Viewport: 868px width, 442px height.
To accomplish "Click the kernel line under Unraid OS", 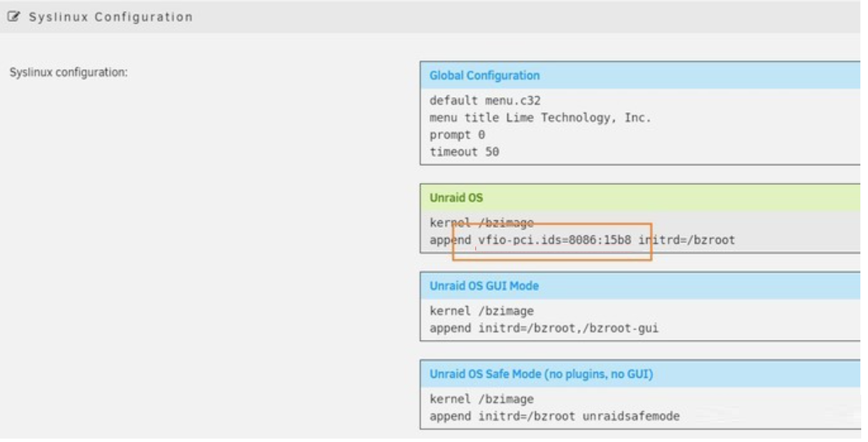I will 481,223.
